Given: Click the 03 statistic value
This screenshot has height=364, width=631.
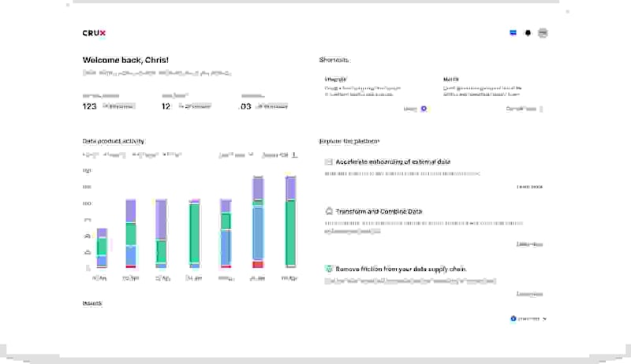Looking at the screenshot, I should coord(246,106).
